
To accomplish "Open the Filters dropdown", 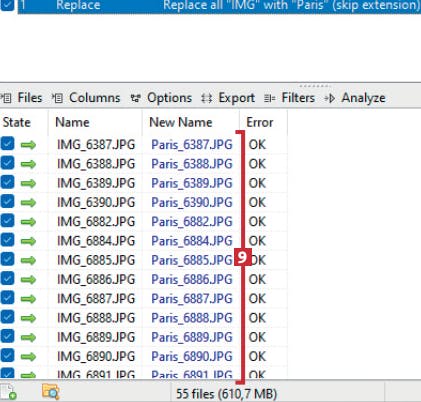I will (289, 98).
